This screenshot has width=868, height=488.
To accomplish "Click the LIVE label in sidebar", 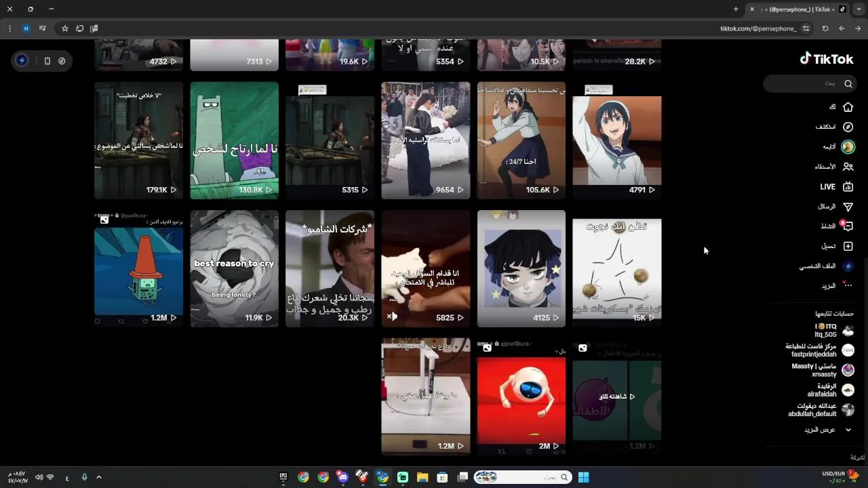I will (x=827, y=187).
